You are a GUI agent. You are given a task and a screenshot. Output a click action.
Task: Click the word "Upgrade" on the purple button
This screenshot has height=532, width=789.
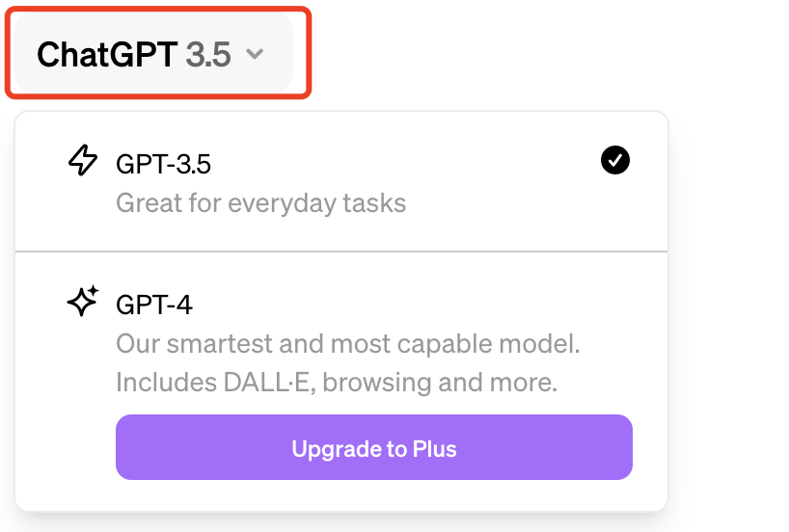click(337, 449)
